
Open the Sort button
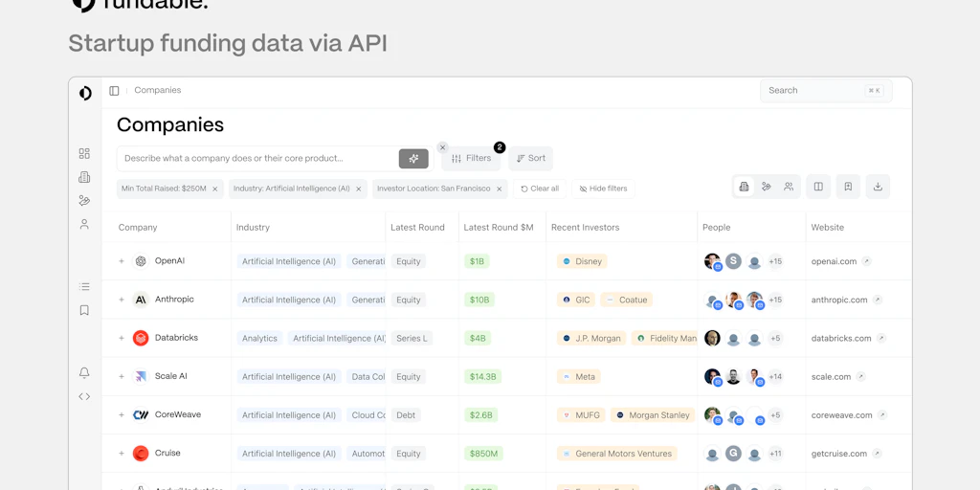point(530,159)
